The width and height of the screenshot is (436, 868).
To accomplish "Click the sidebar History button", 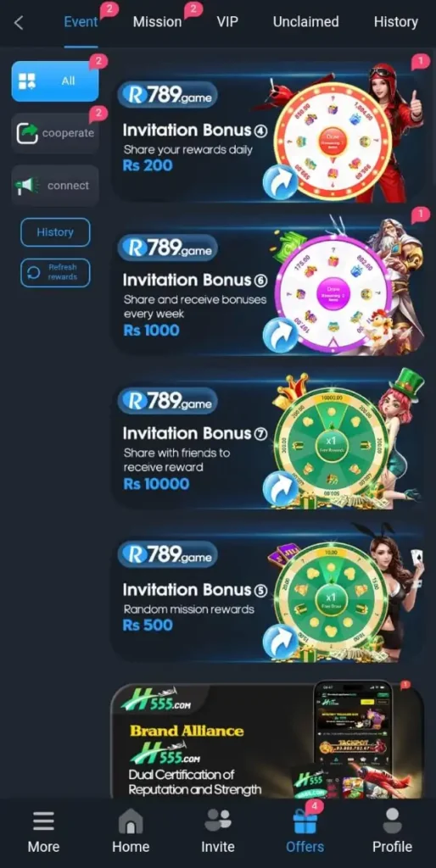I will (x=55, y=232).
